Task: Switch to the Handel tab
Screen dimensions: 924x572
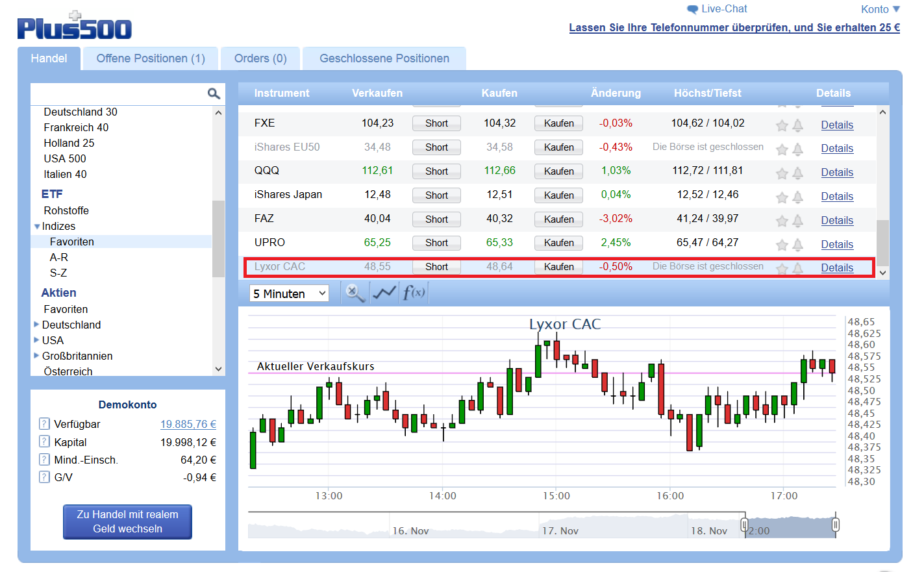Action: [x=49, y=58]
